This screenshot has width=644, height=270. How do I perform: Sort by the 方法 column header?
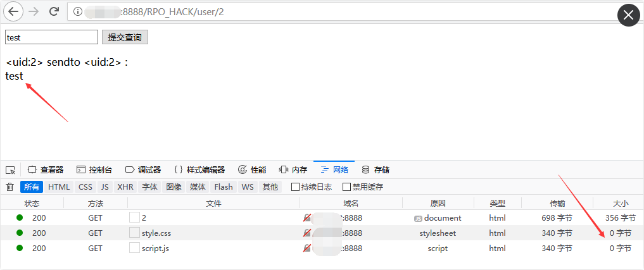click(96, 203)
